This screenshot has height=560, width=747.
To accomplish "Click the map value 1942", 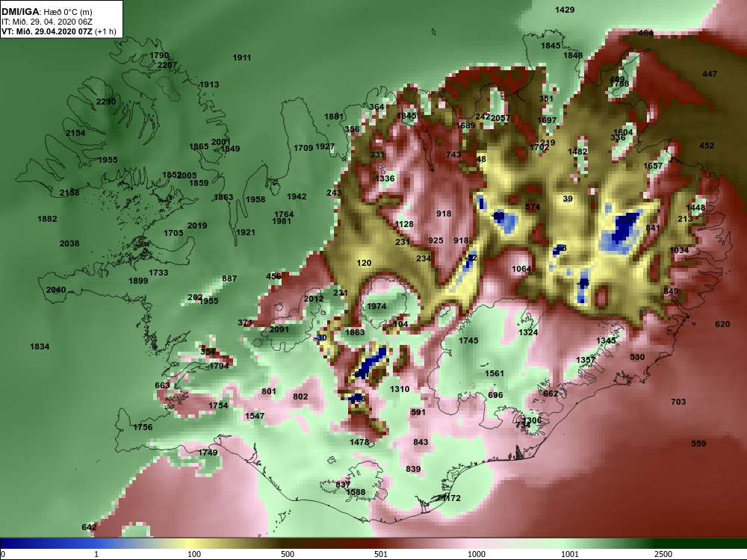I will pyautogui.click(x=297, y=196).
